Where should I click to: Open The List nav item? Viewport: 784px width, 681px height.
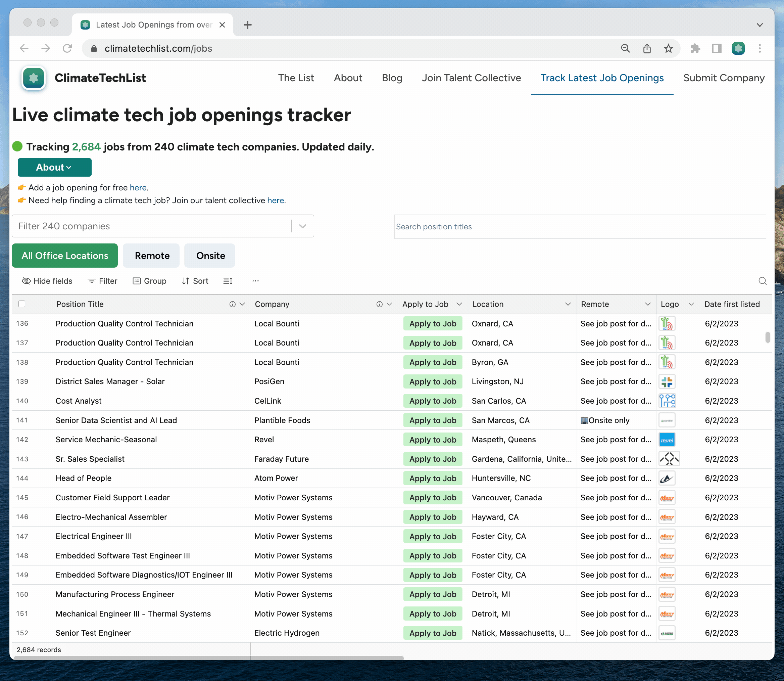296,78
